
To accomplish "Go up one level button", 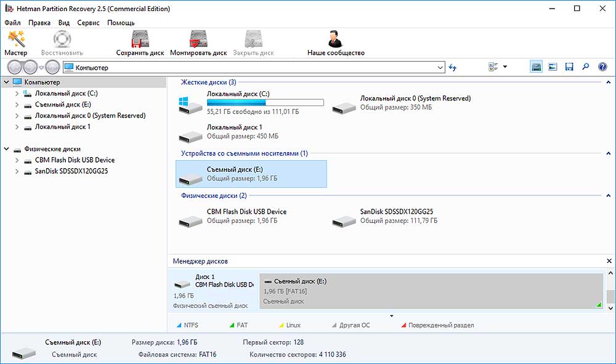I will 52,67.
